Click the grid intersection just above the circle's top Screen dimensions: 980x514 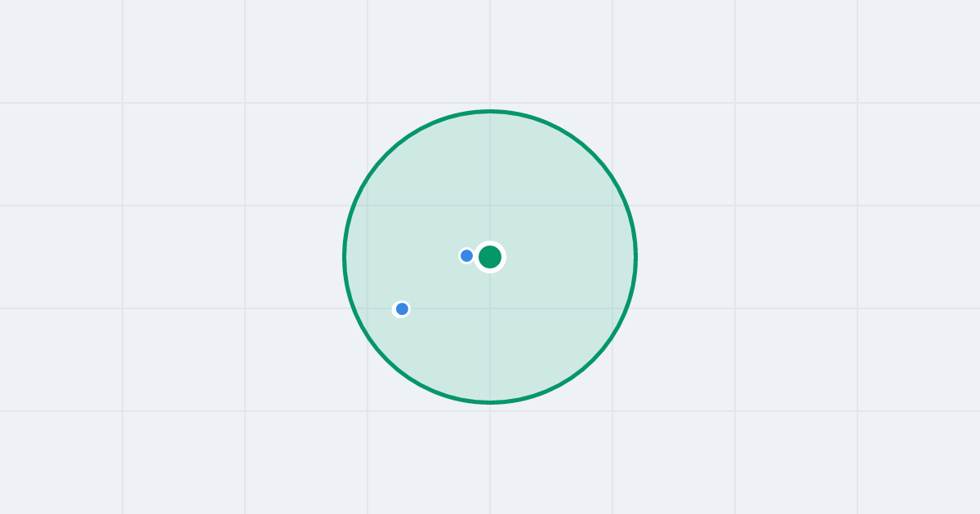pos(490,103)
